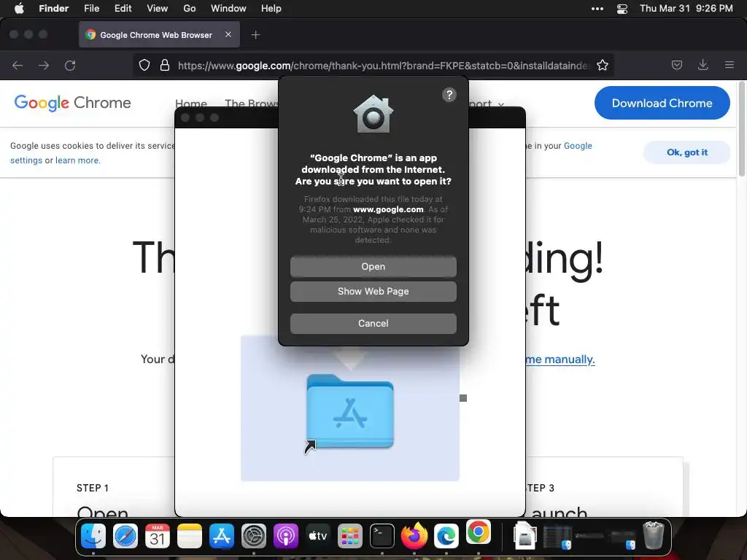Switch to Firefox in the Dock

pyautogui.click(x=414, y=535)
